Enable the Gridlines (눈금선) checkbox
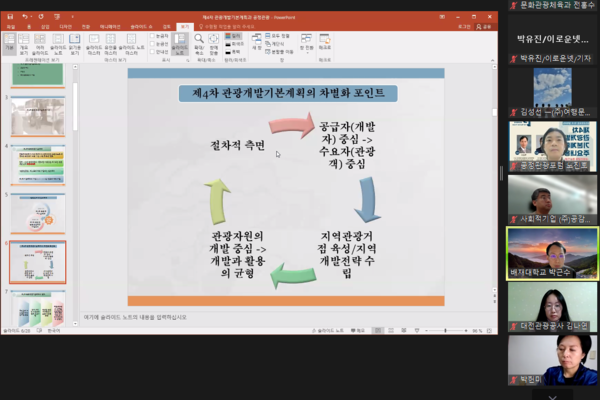 [x=152, y=44]
